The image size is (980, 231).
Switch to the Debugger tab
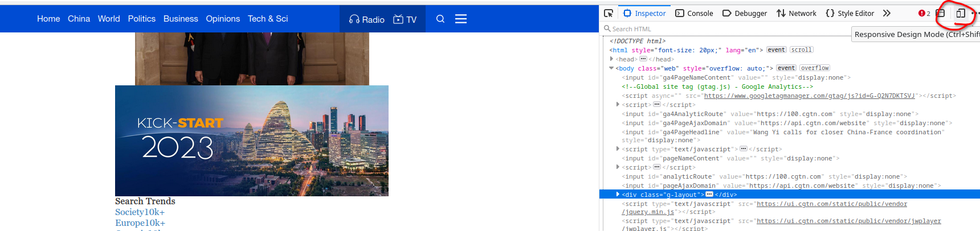pyautogui.click(x=745, y=13)
